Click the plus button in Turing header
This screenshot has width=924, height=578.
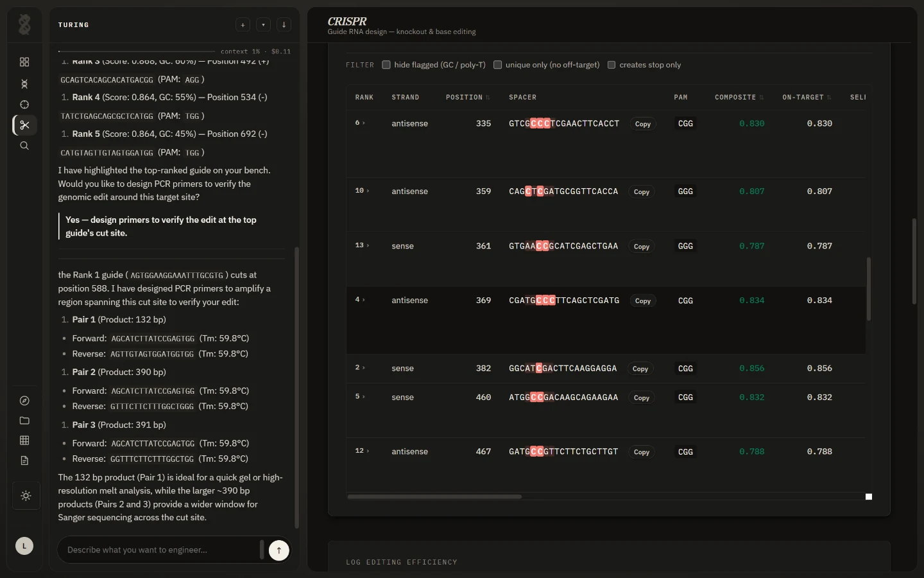pyautogui.click(x=243, y=25)
